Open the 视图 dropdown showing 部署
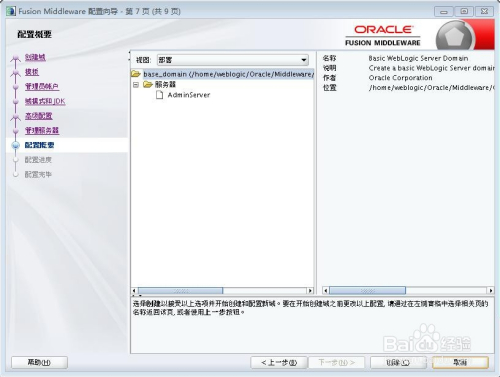 233,60
